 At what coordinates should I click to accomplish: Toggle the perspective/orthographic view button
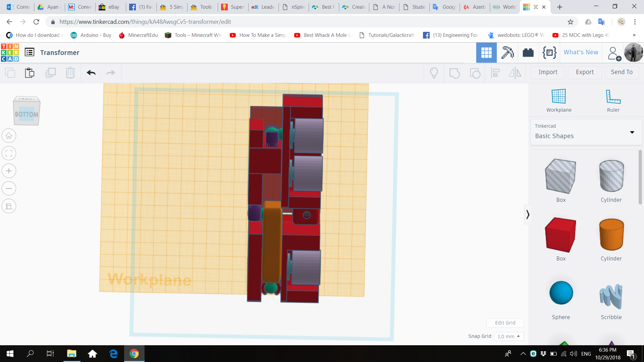click(x=9, y=206)
